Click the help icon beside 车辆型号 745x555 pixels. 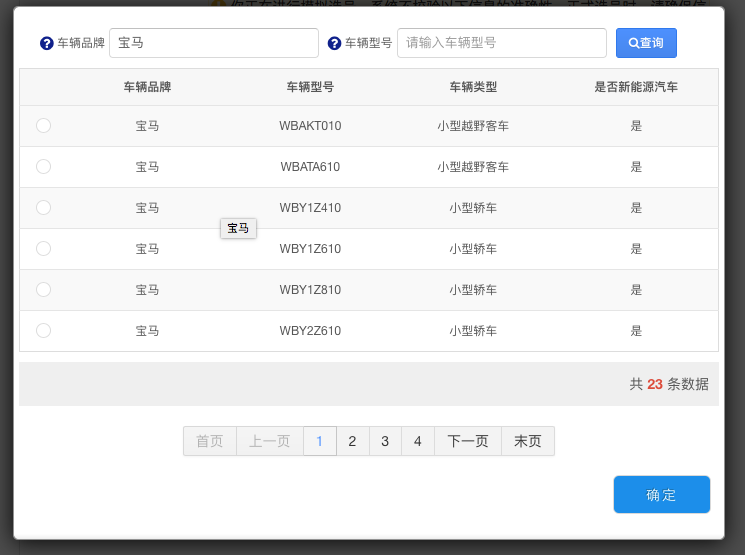tap(334, 43)
